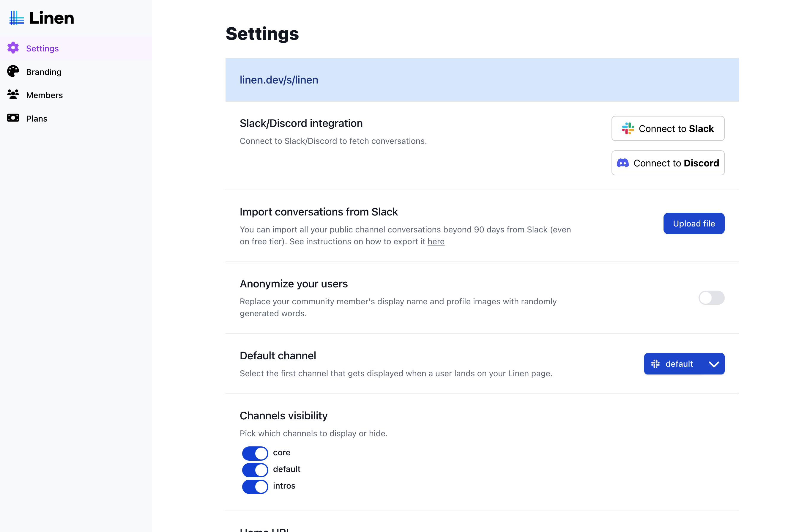Image resolution: width=810 pixels, height=532 pixels.
Task: Click the 'Anonymize your users' heading
Action: pyautogui.click(x=294, y=284)
